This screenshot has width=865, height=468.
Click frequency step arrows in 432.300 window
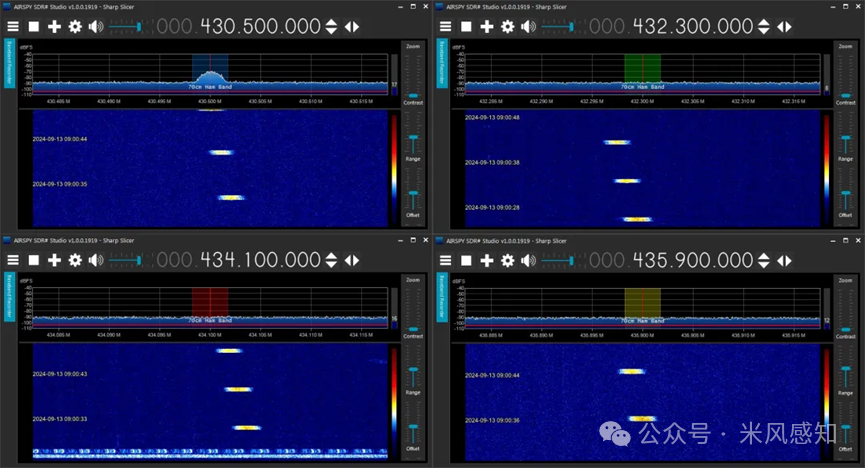[x=763, y=26]
